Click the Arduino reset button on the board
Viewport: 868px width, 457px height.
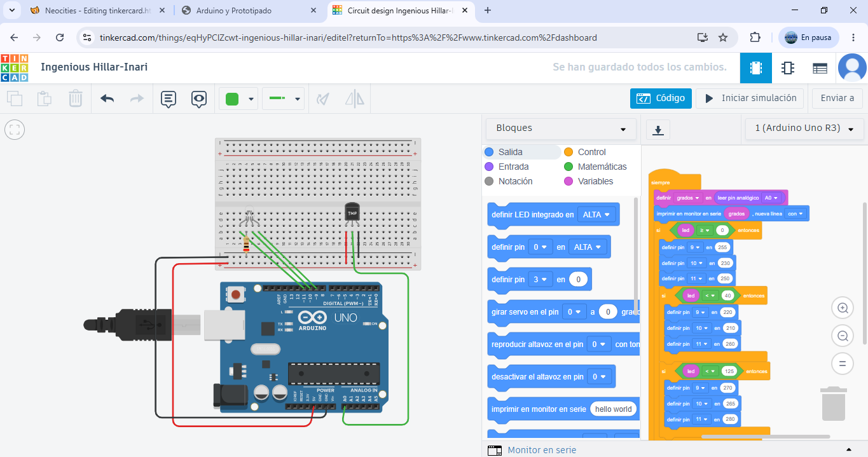(236, 295)
